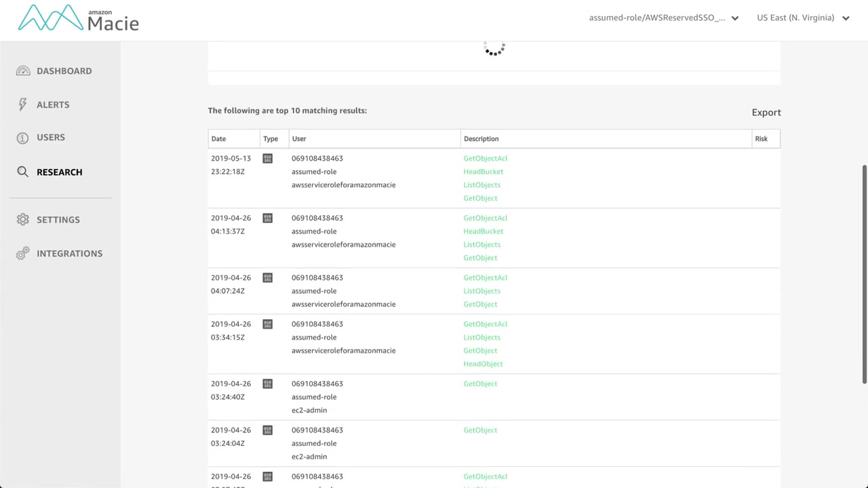
Task: Open Dashboard via its gauge icon
Action: [x=23, y=71]
